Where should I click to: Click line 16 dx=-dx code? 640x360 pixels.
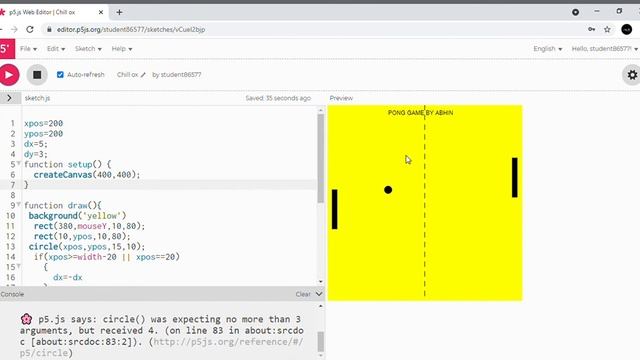coord(68,277)
